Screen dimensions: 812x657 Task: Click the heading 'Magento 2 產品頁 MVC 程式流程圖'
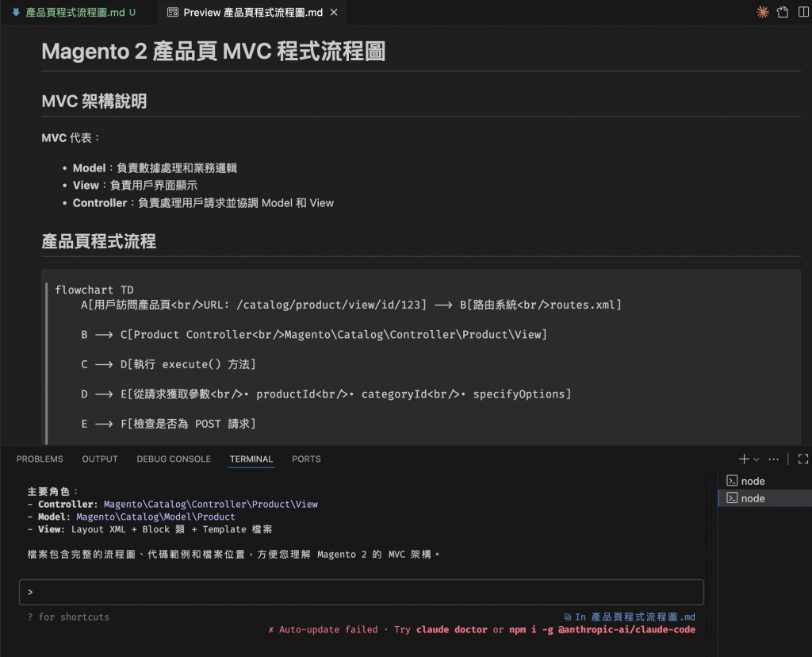point(213,52)
